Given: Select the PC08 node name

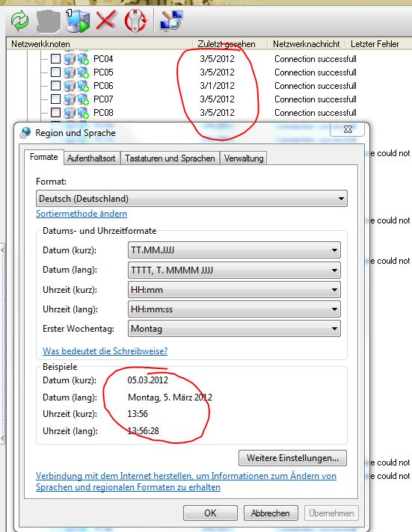Looking at the screenshot, I should (x=103, y=113).
